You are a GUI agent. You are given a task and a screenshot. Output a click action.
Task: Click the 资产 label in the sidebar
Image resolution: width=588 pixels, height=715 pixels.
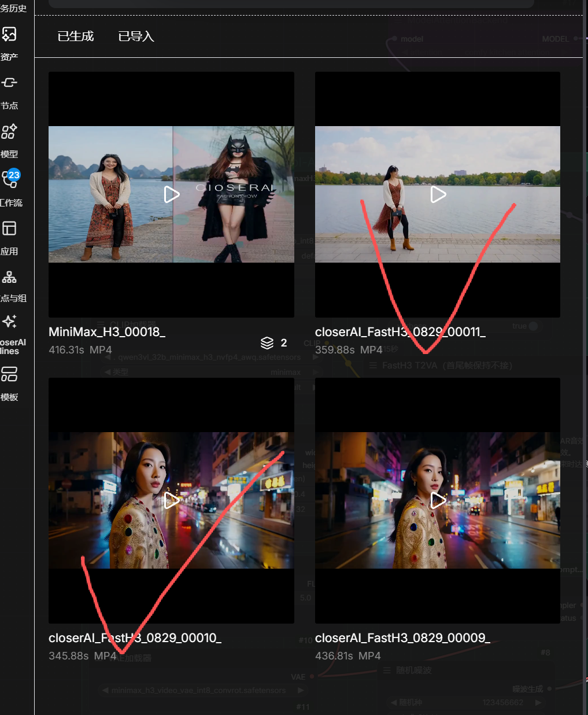[9, 57]
